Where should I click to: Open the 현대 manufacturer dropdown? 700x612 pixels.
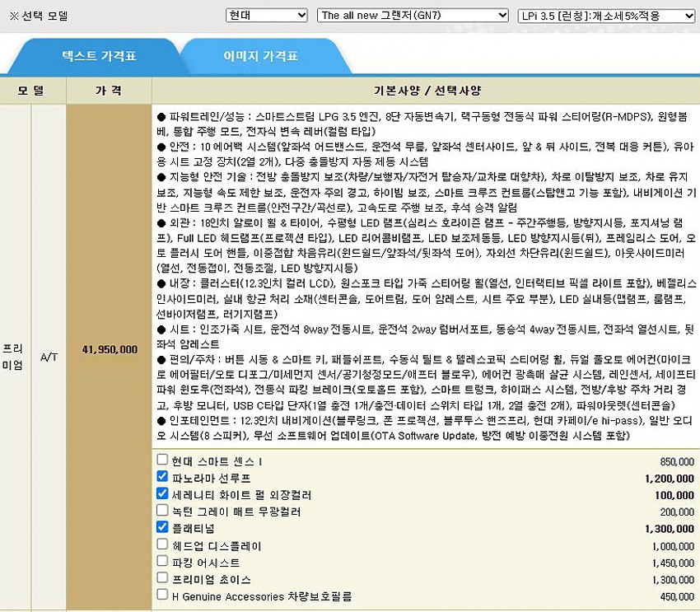click(x=266, y=16)
